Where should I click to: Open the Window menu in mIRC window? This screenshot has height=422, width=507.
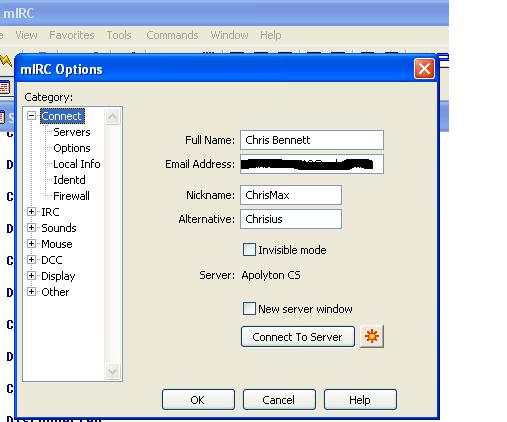[x=229, y=35]
